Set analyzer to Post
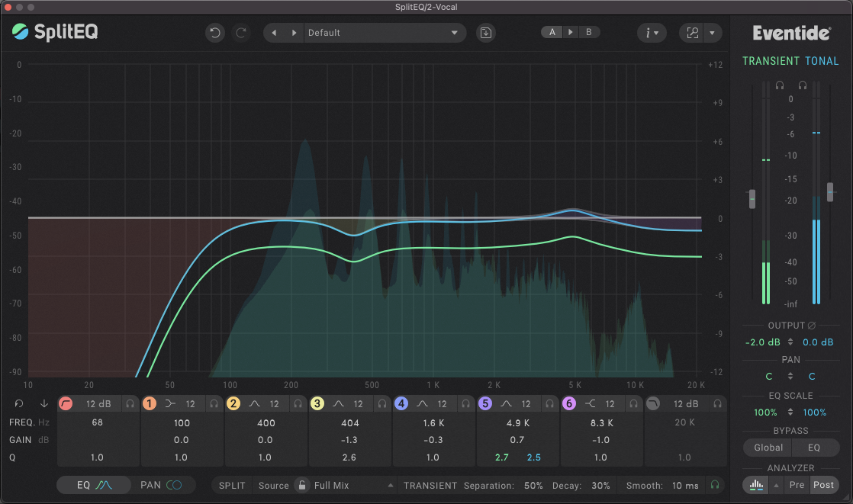The width and height of the screenshot is (853, 504). (x=823, y=485)
